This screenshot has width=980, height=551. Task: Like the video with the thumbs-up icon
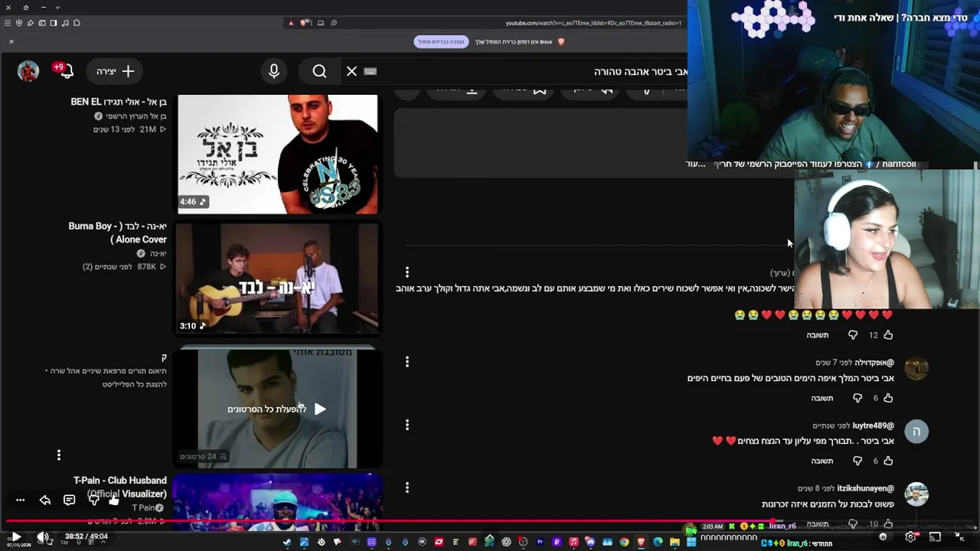(x=114, y=500)
